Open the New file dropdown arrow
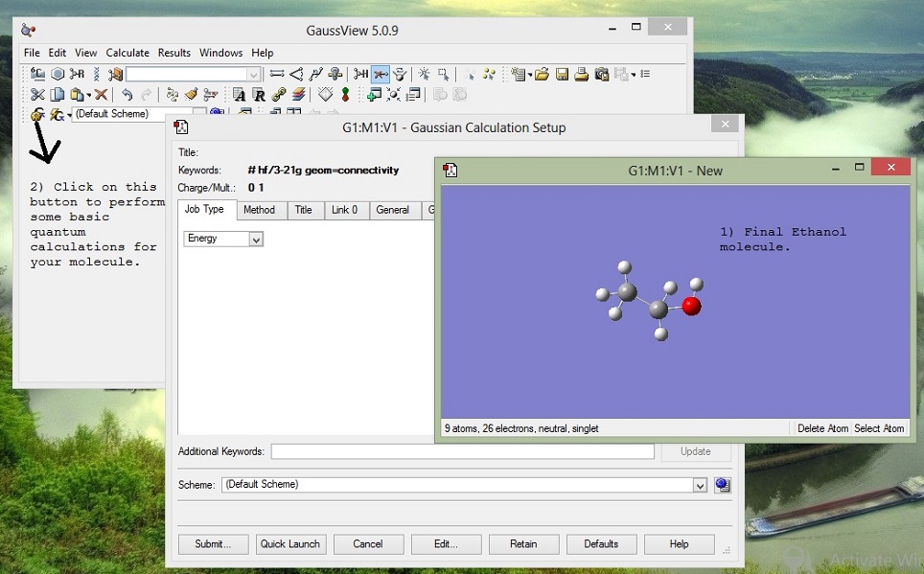This screenshot has height=574, width=924. pyautogui.click(x=530, y=74)
